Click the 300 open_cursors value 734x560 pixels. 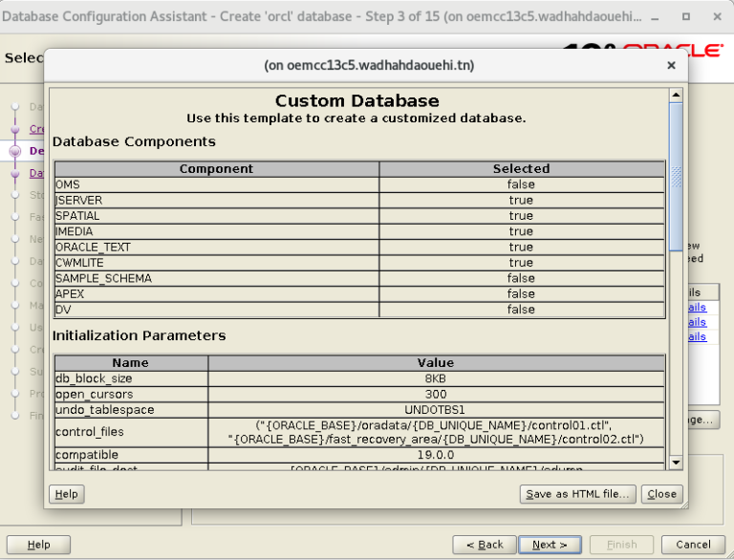(436, 395)
